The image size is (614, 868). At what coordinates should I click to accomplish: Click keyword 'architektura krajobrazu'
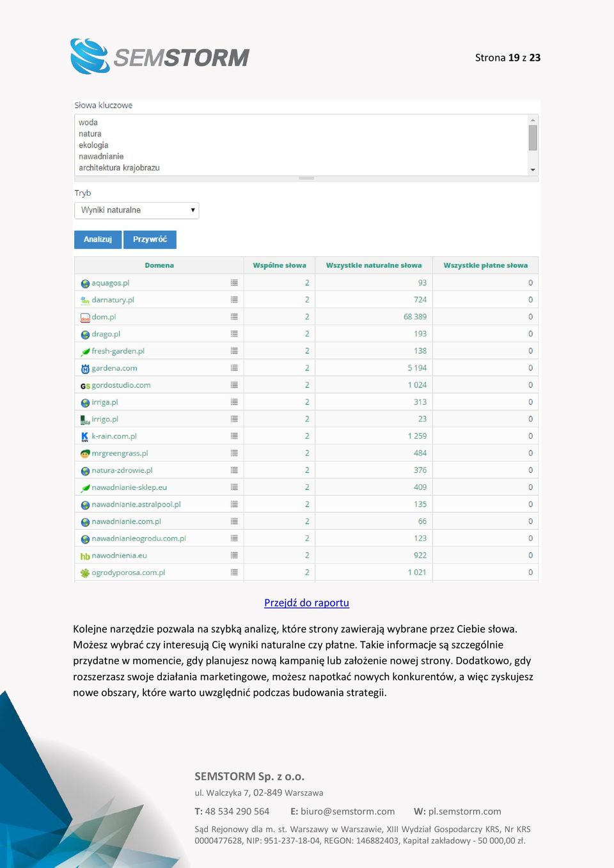click(x=119, y=168)
